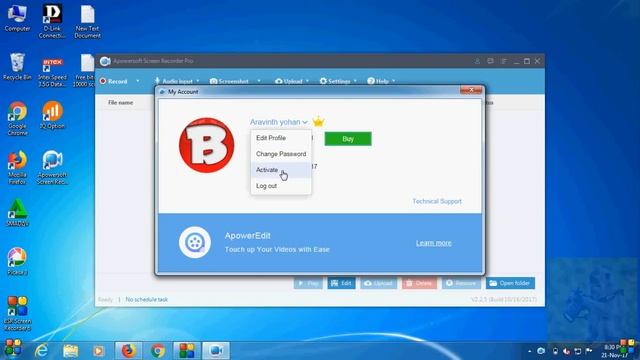This screenshot has height=360, width=640.
Task: Click the Apowersoft logo in recorder title bar
Action: tap(105, 61)
